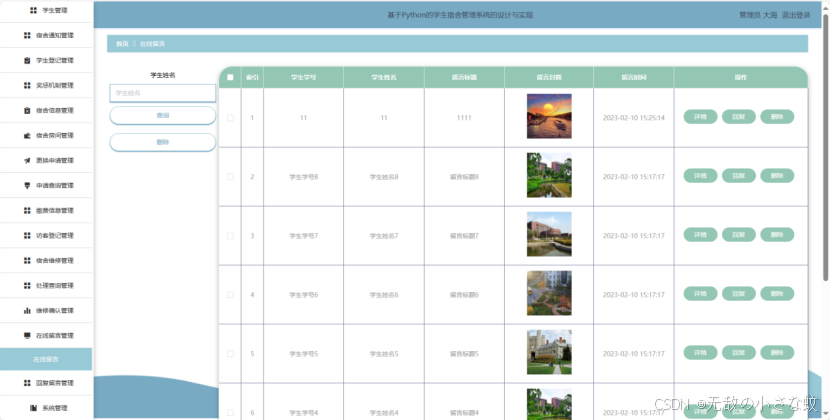Viewport: 830px width, 420px height.
Task: Click the monitor icon beside 在线留言管理
Action: pyautogui.click(x=27, y=335)
